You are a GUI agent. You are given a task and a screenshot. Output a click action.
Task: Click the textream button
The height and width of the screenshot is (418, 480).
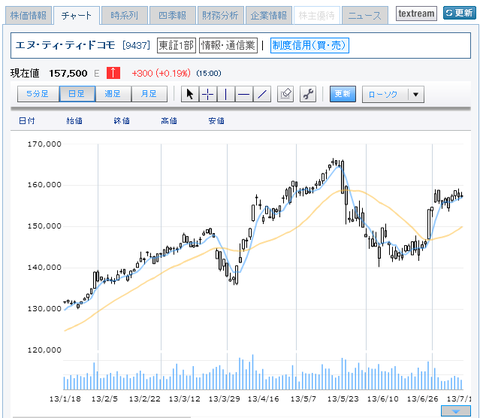click(416, 14)
